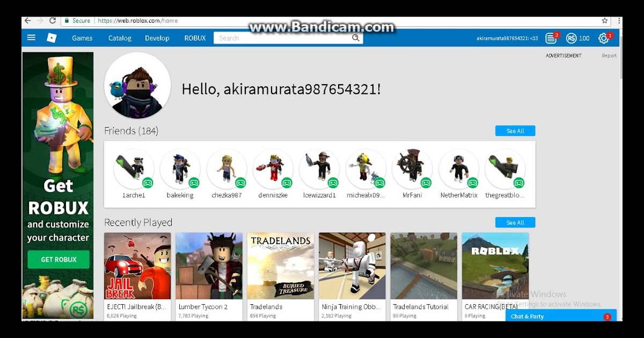Open the Ninja Training Obby thumbnail

[x=352, y=266]
